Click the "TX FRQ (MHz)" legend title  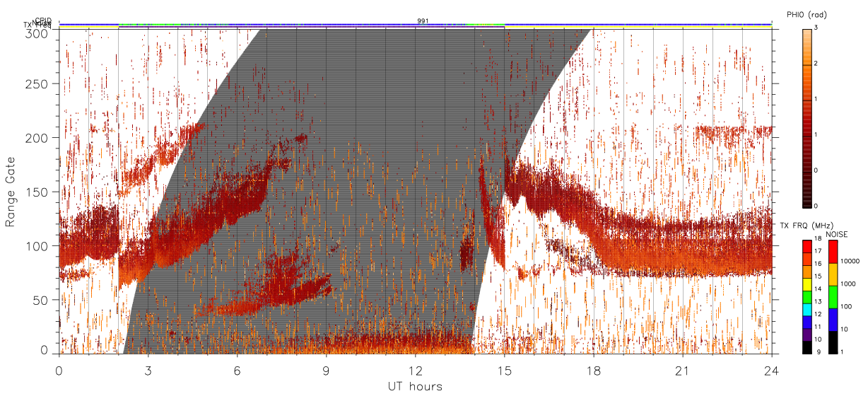point(807,225)
